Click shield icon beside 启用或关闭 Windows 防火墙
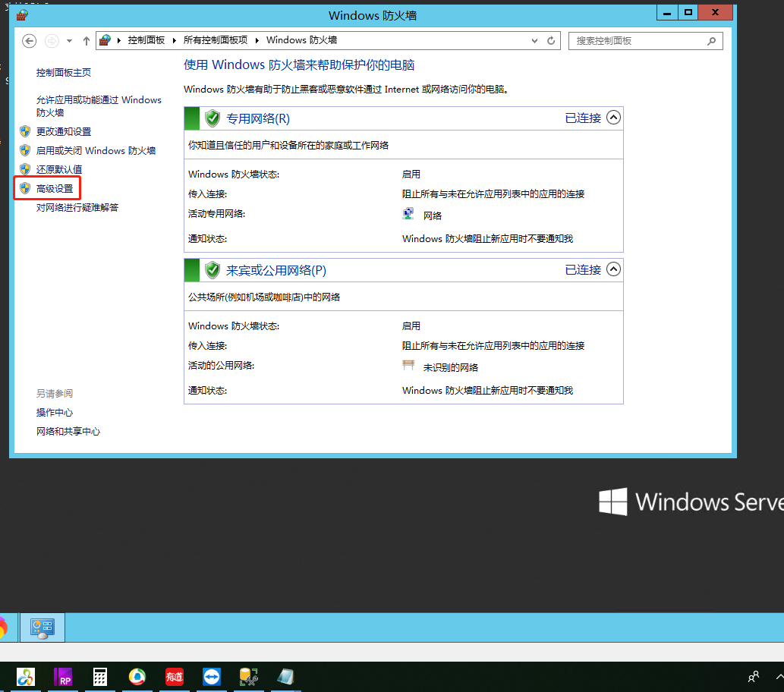Screen dimensions: 784x692 [x=25, y=150]
